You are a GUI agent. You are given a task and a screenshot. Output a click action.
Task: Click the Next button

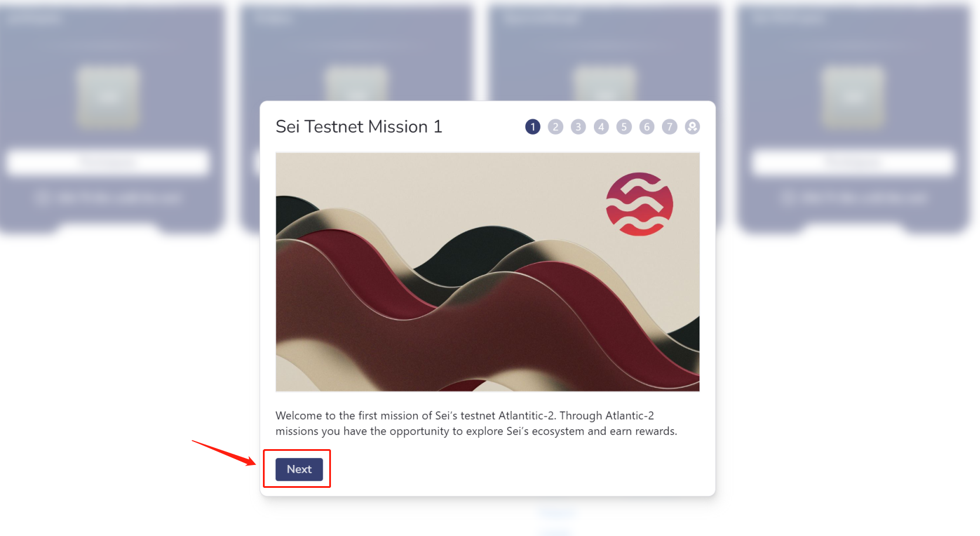point(299,469)
